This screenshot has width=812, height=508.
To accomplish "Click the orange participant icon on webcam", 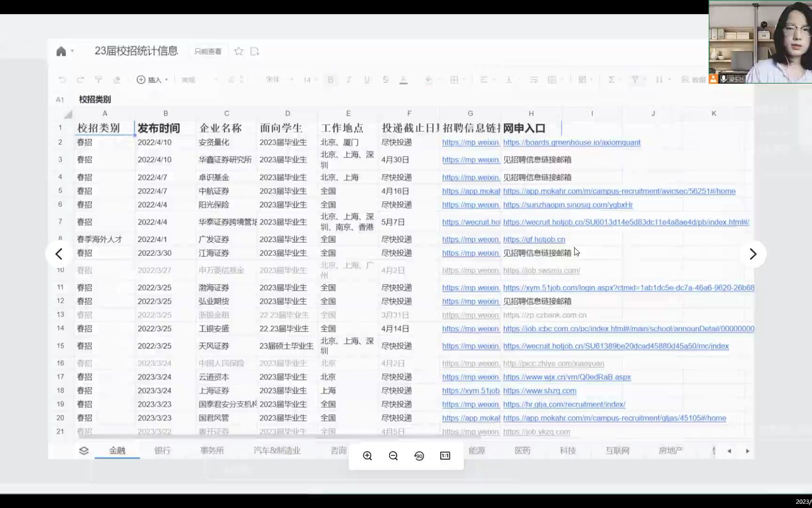I will [713, 79].
